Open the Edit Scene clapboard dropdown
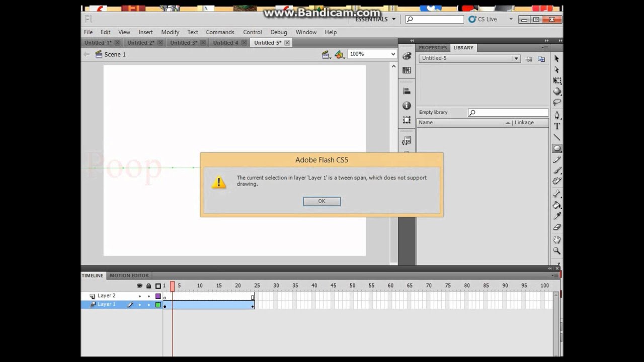The image size is (644, 362). (327, 54)
